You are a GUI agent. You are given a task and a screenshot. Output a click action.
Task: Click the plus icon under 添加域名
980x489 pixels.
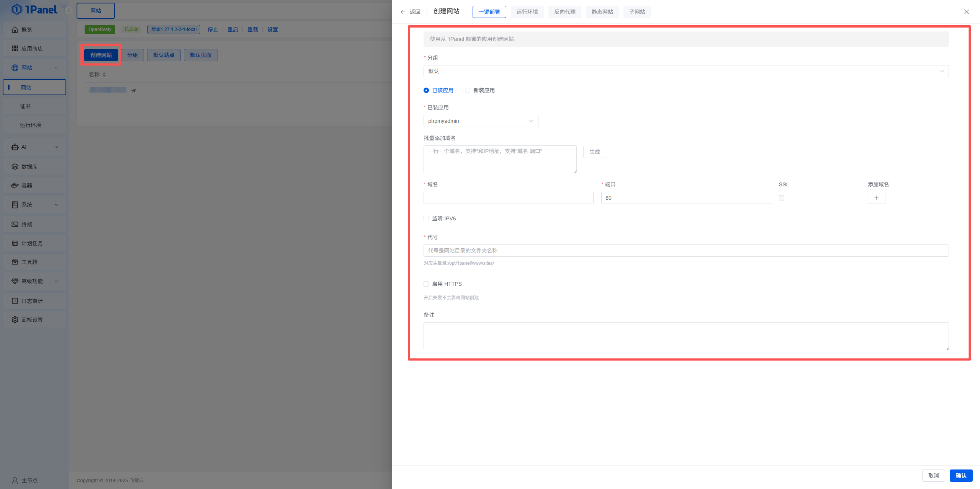[x=876, y=198]
